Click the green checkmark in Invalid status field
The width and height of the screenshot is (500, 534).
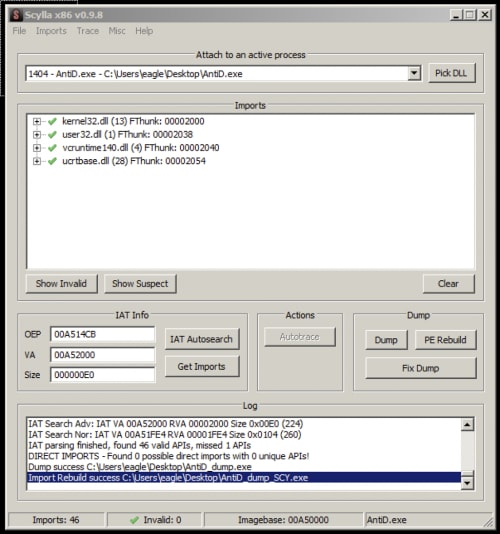tap(134, 520)
